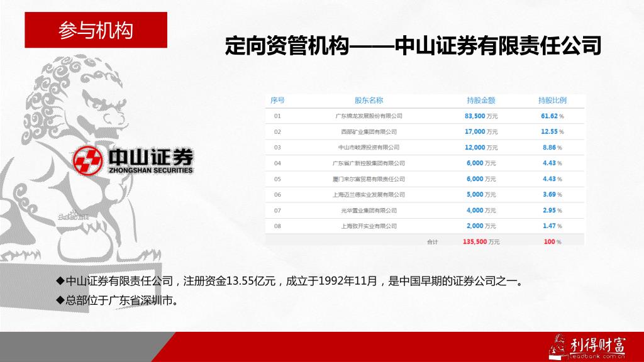
Task: Click amount 17,000 万元
Action: click(481, 132)
